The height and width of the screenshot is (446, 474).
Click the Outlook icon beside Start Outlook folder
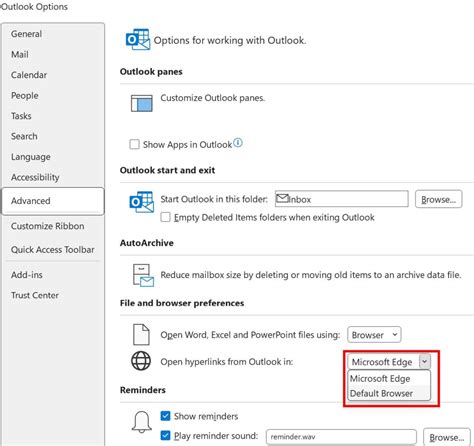[x=142, y=202]
